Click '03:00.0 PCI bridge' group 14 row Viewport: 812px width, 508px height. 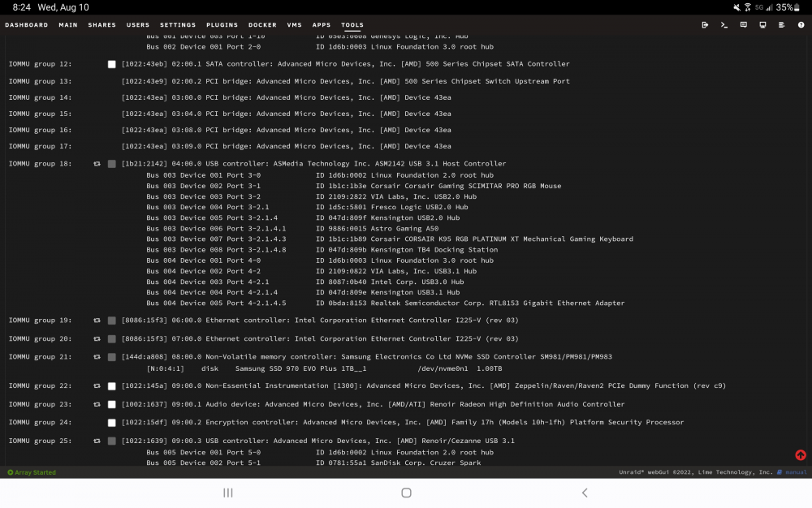click(x=287, y=97)
